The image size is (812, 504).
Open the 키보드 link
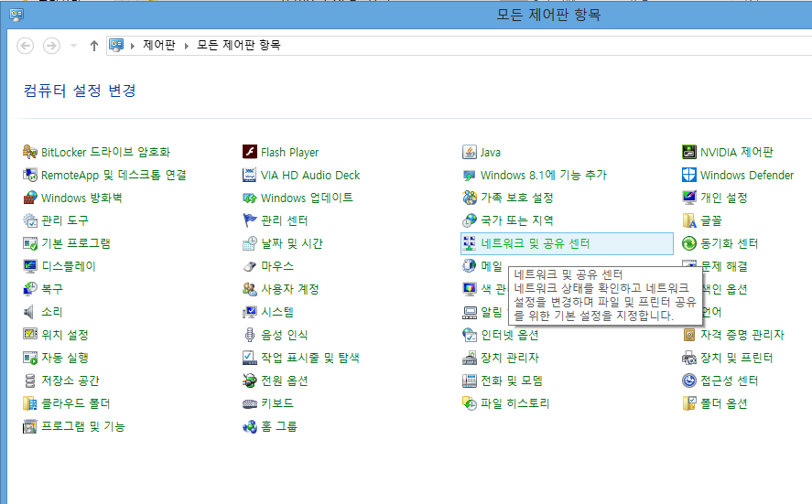(x=277, y=403)
